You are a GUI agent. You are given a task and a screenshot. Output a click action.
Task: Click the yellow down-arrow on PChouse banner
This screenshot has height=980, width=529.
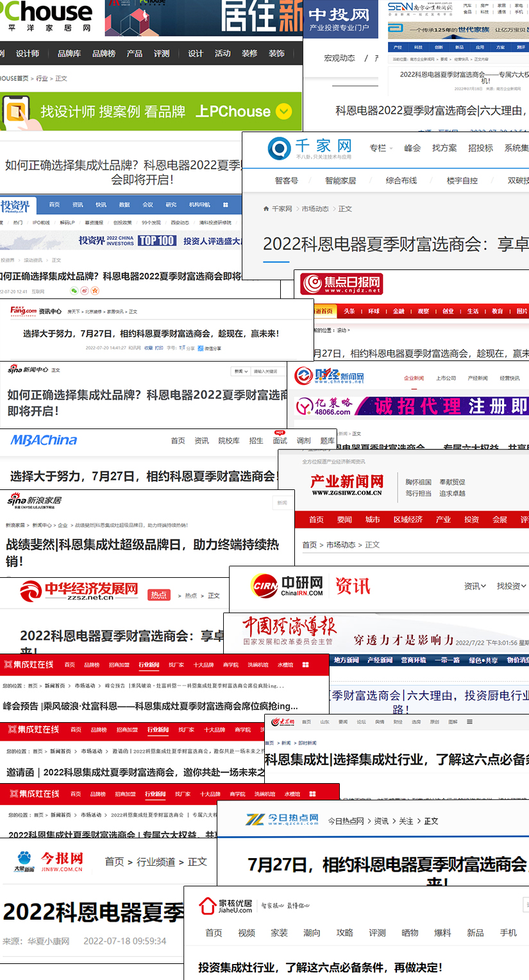tap(283, 112)
